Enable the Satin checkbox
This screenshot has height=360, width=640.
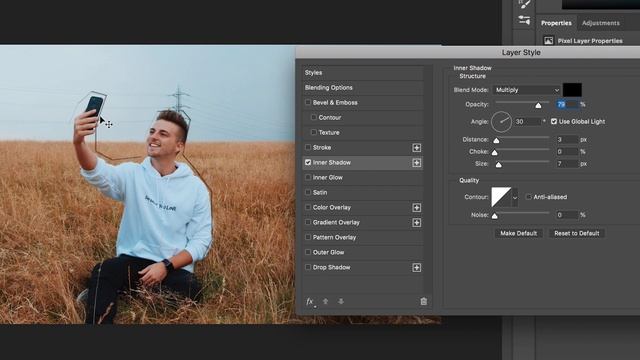tap(308, 192)
